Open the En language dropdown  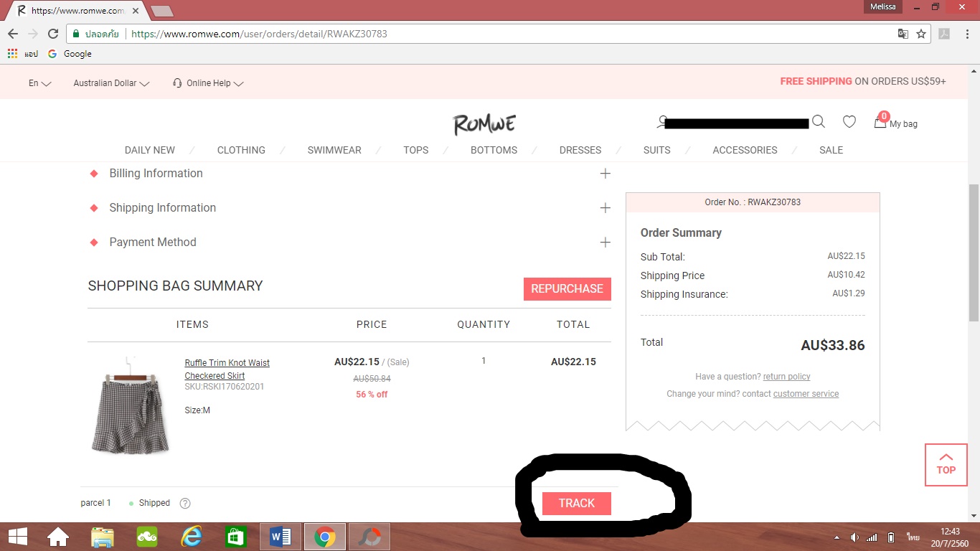pyautogui.click(x=40, y=83)
